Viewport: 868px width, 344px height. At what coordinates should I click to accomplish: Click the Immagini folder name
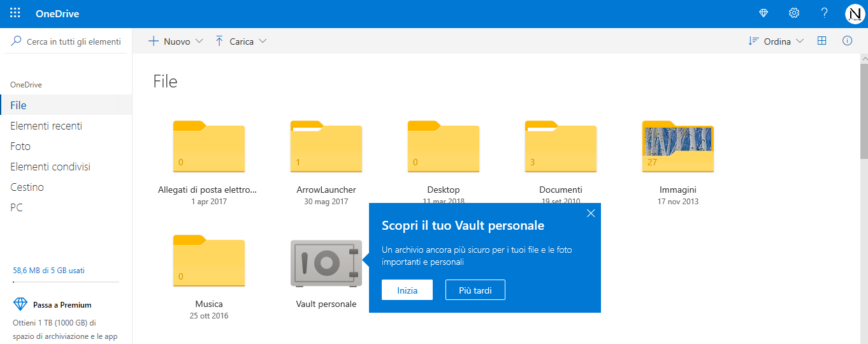pos(678,190)
